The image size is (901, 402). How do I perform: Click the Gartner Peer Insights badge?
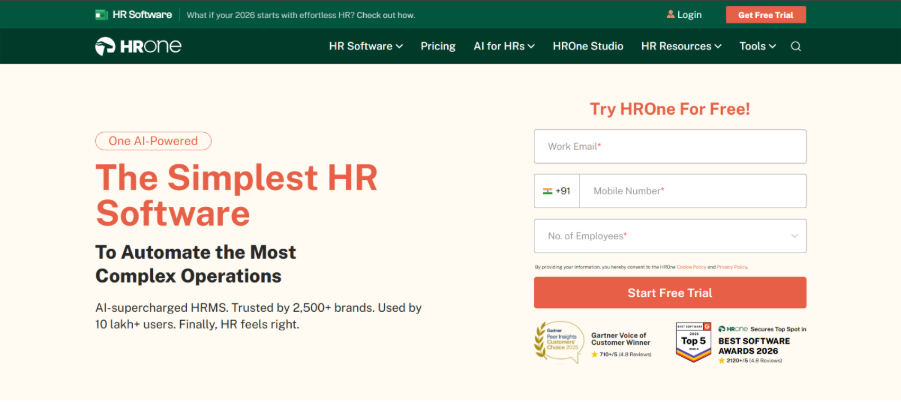tap(560, 342)
